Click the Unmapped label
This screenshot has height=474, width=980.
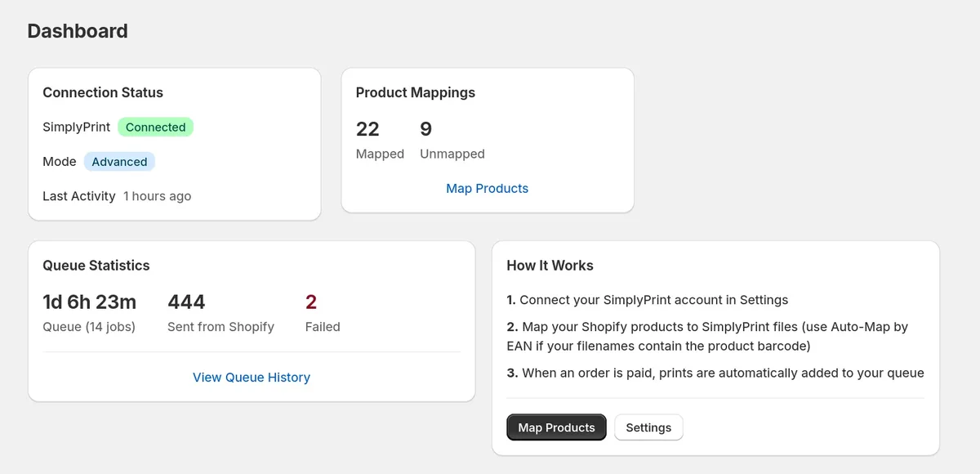click(452, 154)
